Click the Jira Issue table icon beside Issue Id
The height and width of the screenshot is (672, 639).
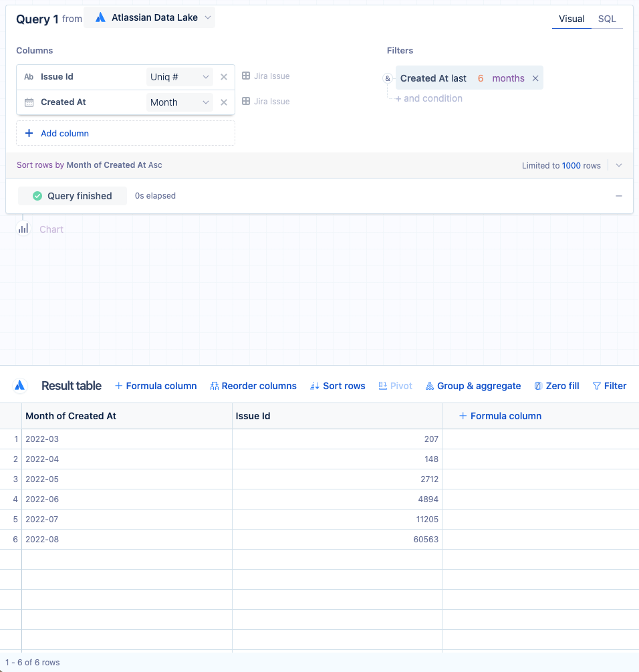coord(246,76)
